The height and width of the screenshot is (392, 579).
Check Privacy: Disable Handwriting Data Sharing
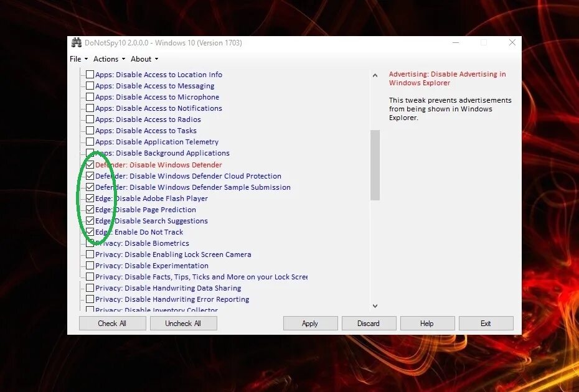pos(90,288)
